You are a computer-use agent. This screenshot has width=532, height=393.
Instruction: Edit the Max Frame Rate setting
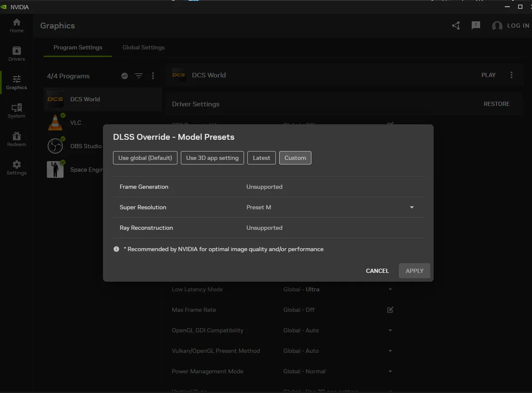click(x=390, y=310)
